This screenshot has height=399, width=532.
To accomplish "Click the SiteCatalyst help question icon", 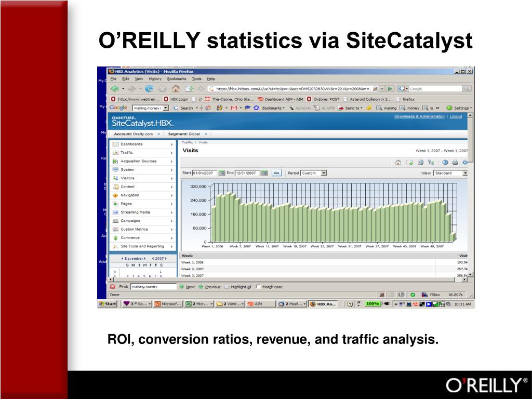I will point(445,163).
